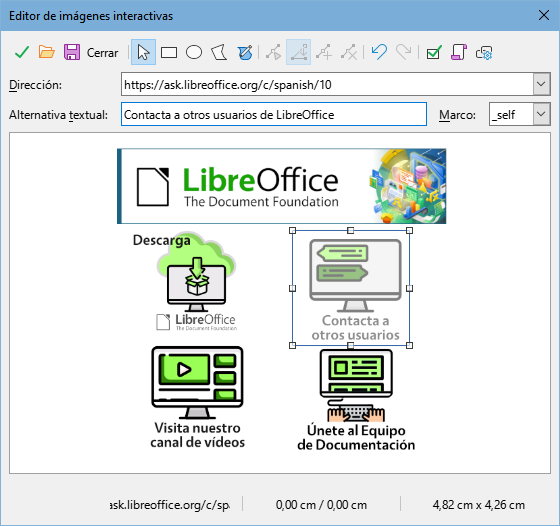Select the LibreOffice banner image
Image resolution: width=560 pixels, height=526 pixels.
point(282,186)
